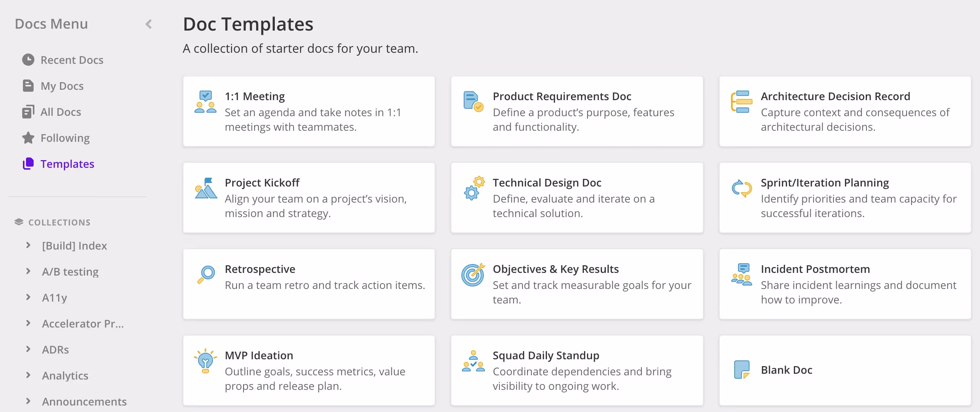Click the Recent Docs clock icon
Image resolution: width=980 pixels, height=412 pixels.
pyautogui.click(x=28, y=60)
